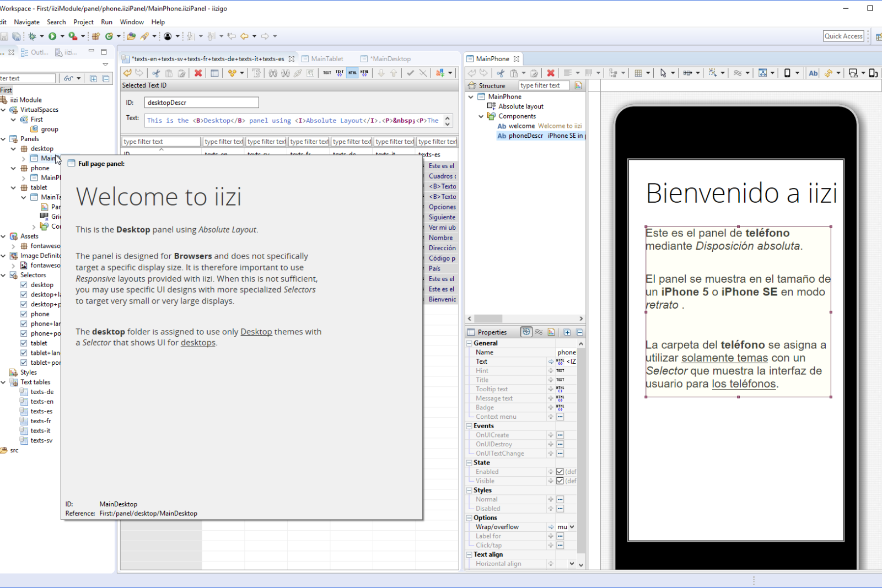Open the OnUICreate ellipsis button
Viewport: 882px width, 588px height.
click(x=560, y=435)
